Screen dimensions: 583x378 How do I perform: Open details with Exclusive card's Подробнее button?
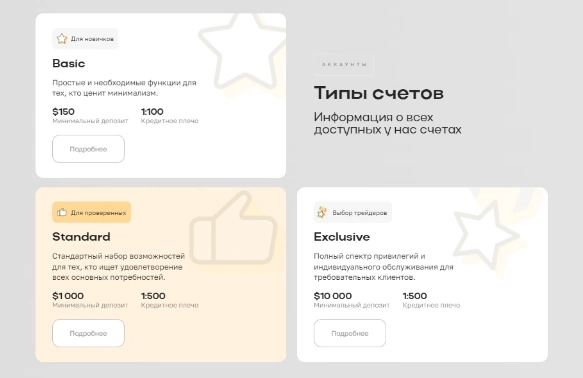(350, 333)
